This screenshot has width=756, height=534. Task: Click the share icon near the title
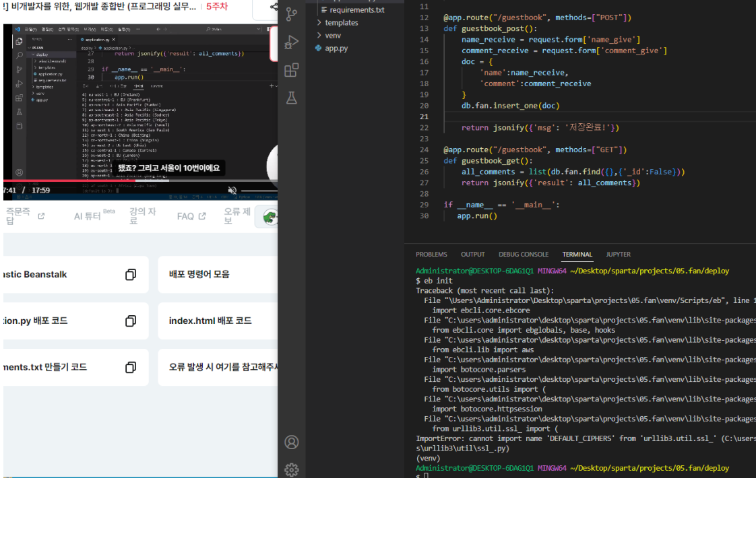click(x=274, y=7)
